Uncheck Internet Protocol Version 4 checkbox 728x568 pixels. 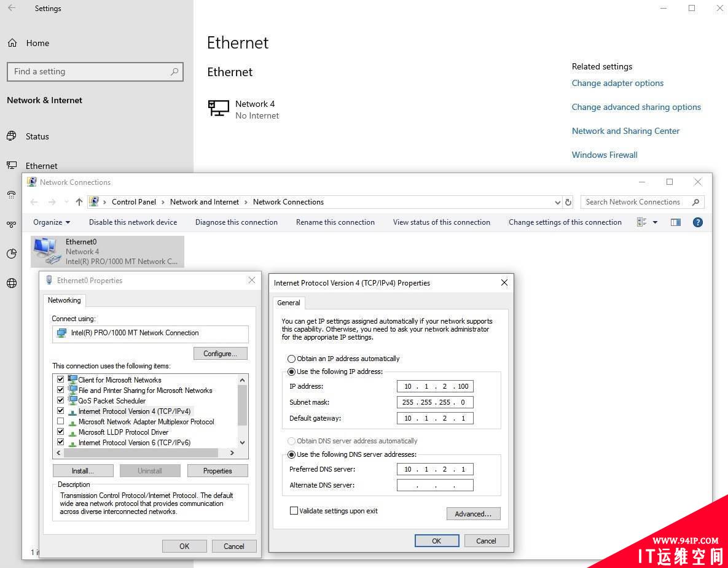[60, 411]
